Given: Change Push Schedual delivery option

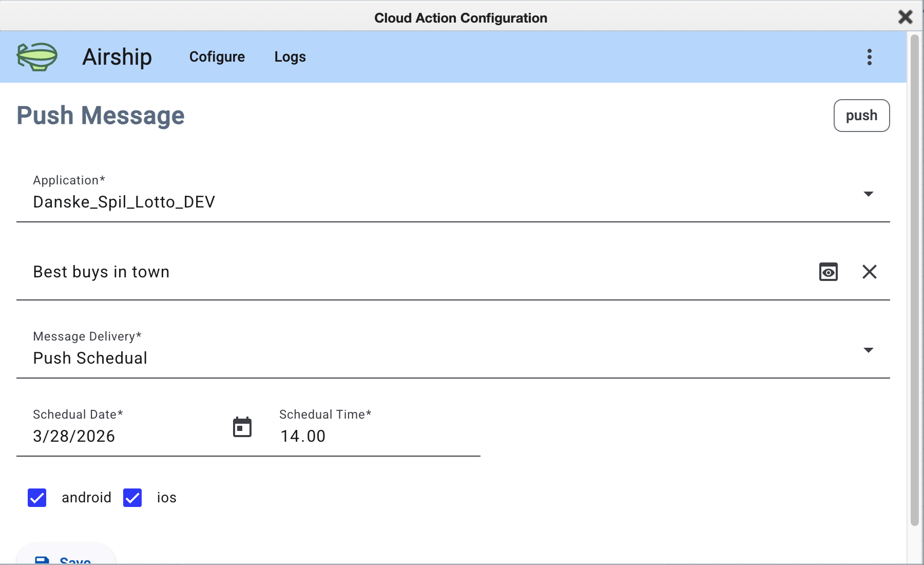Looking at the screenshot, I should tap(868, 350).
